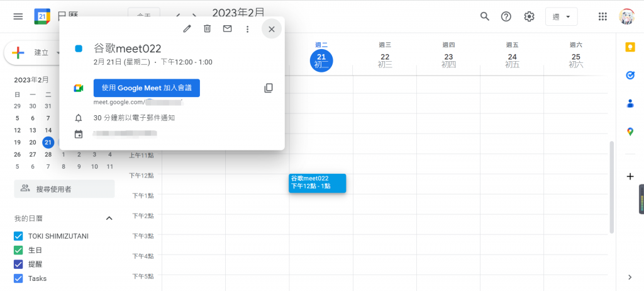Open event options three-dot menu
This screenshot has height=291, width=644.
point(247,29)
